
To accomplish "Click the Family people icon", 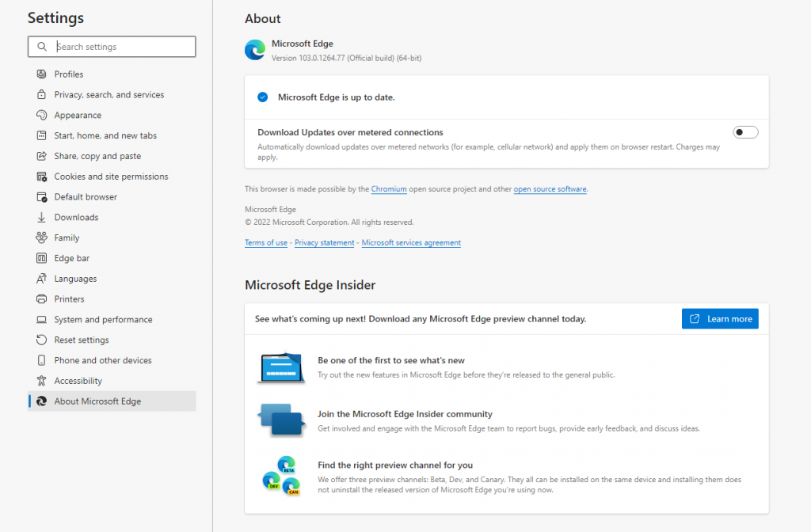I will pos(41,237).
